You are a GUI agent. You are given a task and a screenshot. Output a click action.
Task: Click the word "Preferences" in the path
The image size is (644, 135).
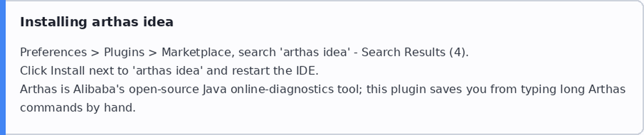[x=53, y=52]
